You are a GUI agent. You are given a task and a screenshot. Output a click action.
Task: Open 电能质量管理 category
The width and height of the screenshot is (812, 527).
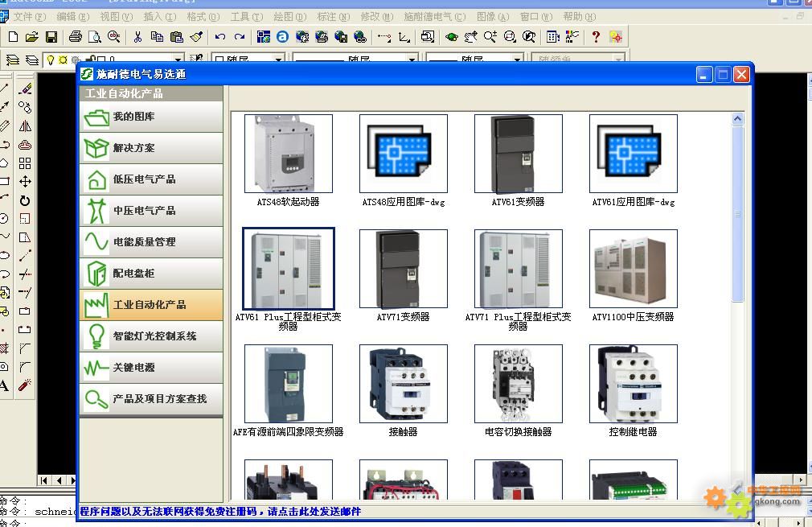[x=151, y=242]
